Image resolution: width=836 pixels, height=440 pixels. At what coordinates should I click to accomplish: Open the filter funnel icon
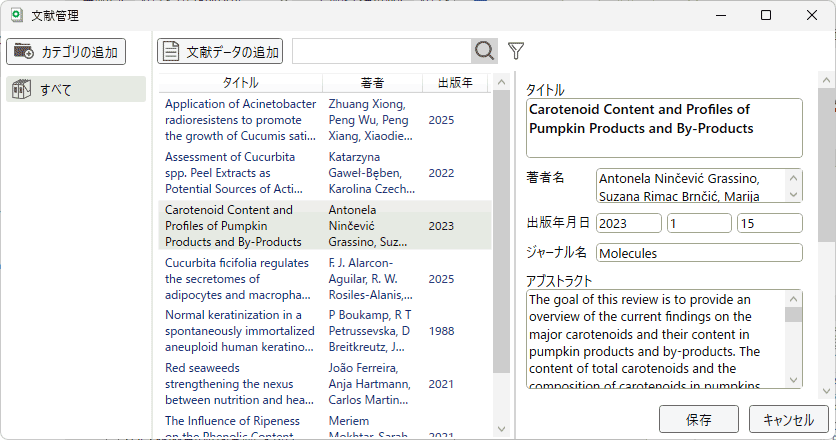516,51
